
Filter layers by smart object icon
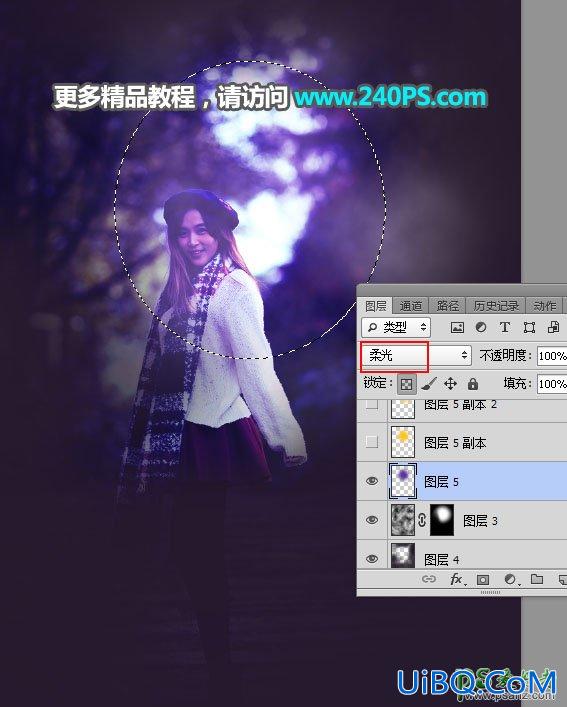[x=553, y=327]
